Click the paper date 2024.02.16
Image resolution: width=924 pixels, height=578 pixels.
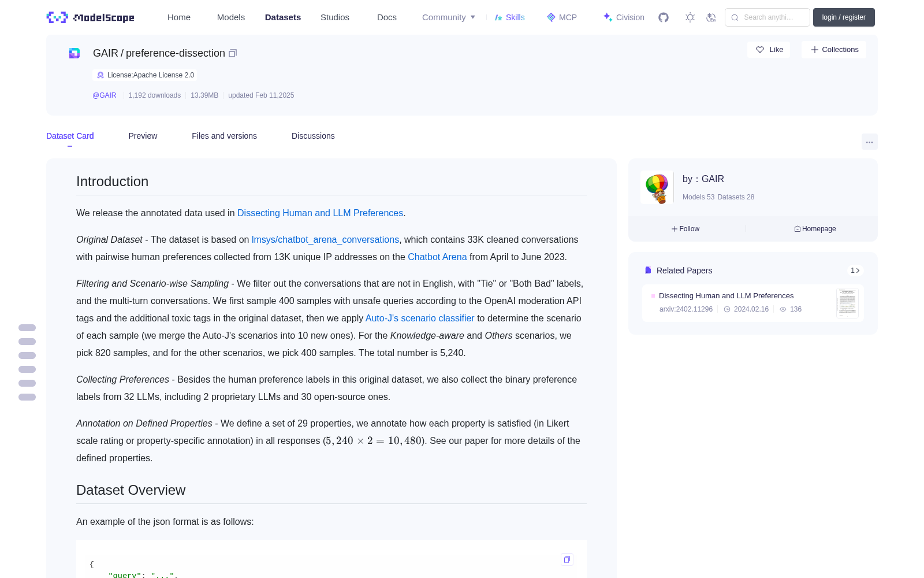(x=746, y=309)
